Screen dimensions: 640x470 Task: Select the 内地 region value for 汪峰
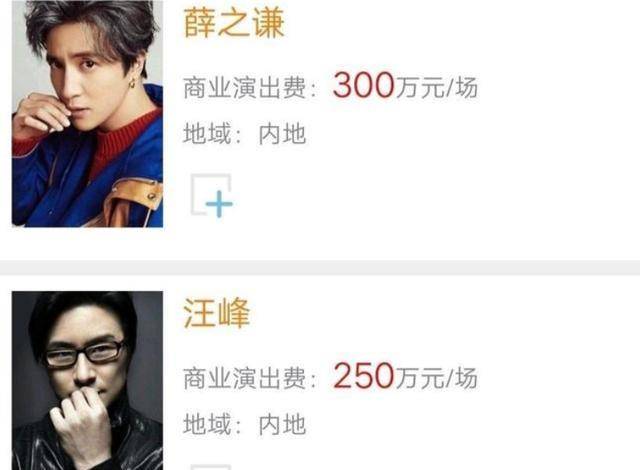(x=282, y=424)
